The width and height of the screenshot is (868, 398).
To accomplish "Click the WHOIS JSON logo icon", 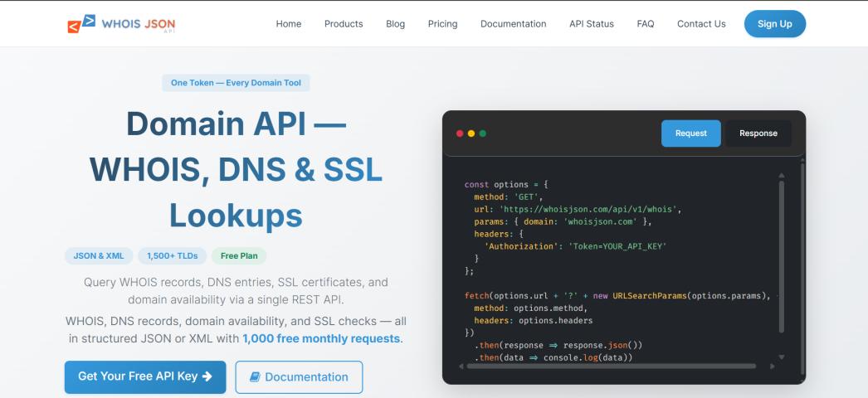I will pyautogui.click(x=81, y=24).
